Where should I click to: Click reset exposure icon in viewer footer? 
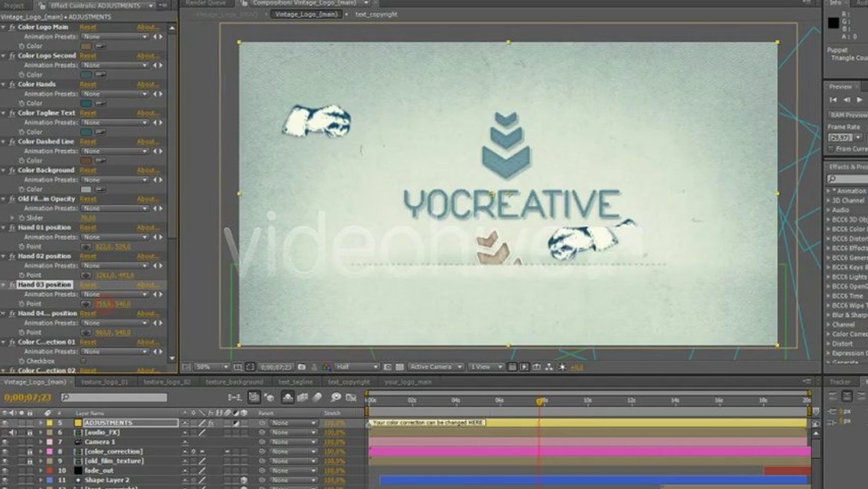(561, 367)
